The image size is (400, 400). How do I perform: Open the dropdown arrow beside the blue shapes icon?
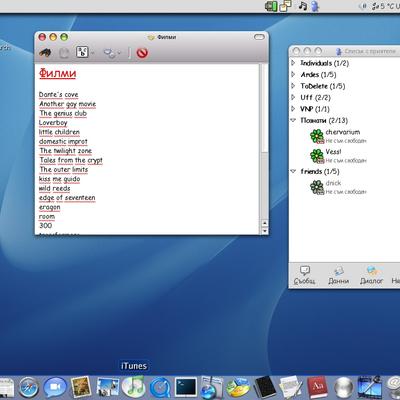pos(119,53)
